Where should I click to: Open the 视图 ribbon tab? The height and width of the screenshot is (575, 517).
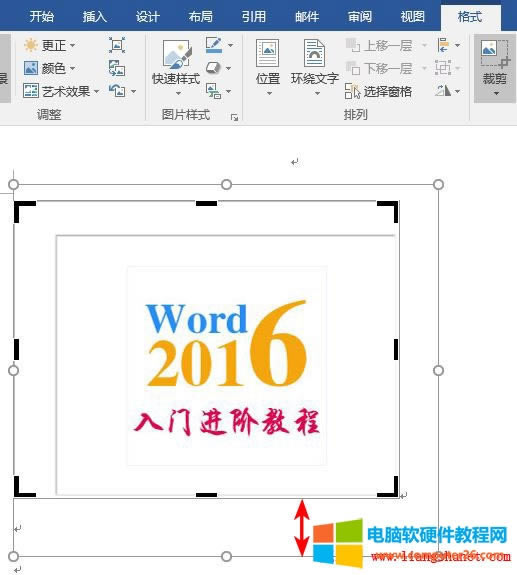click(x=413, y=17)
